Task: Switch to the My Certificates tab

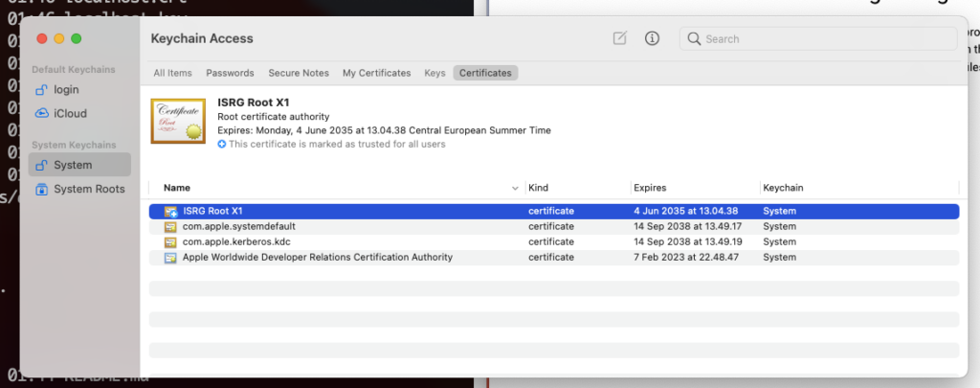Action: coord(377,73)
